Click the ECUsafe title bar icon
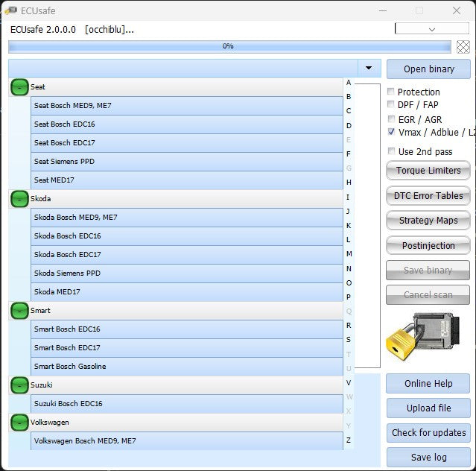This screenshot has width=476, height=471. [11, 10]
